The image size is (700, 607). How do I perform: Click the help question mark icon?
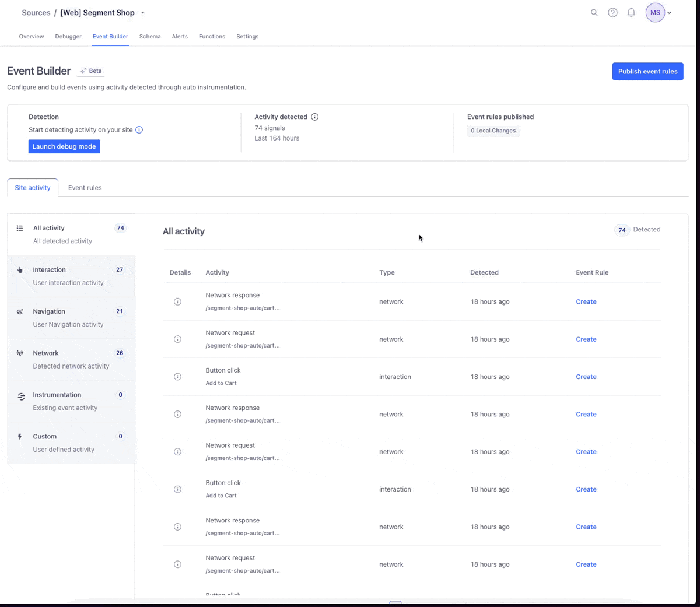tap(612, 12)
